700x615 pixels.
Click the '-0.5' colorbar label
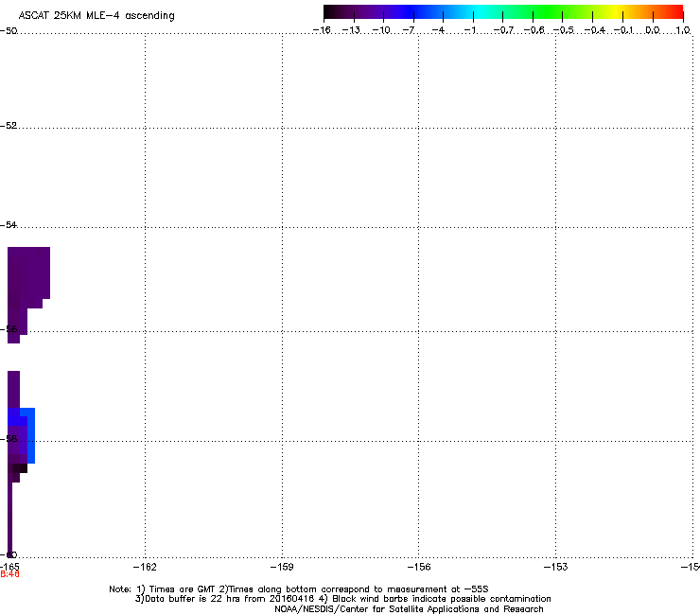click(x=564, y=30)
